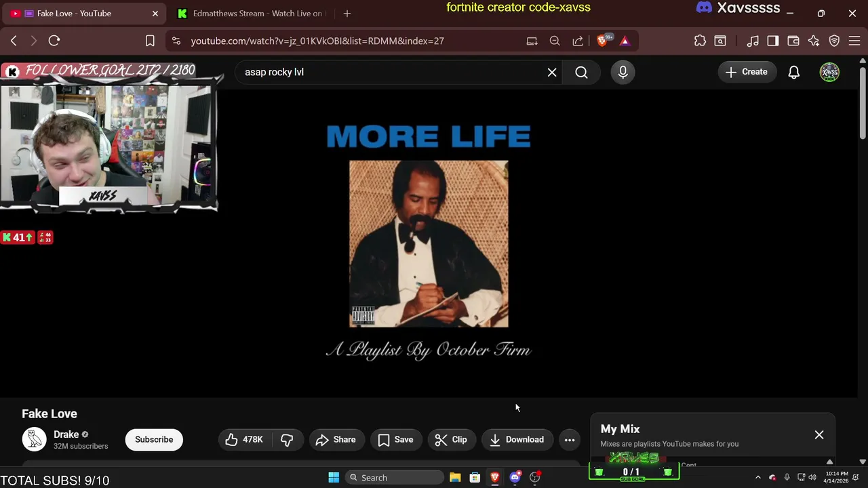Open Microsoft Store from the taskbar
This screenshot has height=488, width=868.
pyautogui.click(x=475, y=477)
